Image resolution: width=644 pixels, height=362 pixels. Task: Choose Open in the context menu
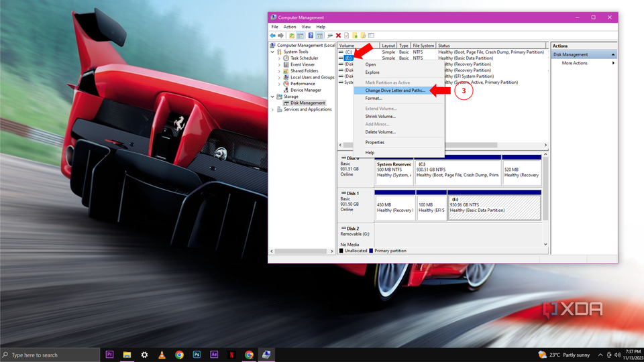point(398,64)
